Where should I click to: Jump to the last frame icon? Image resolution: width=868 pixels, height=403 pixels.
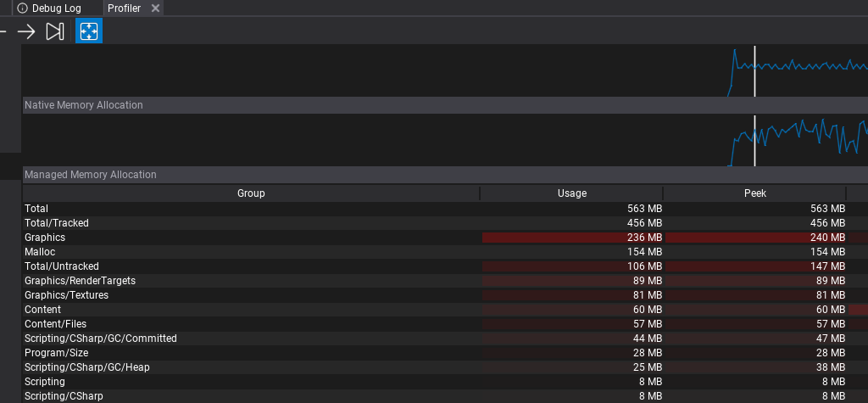click(55, 31)
